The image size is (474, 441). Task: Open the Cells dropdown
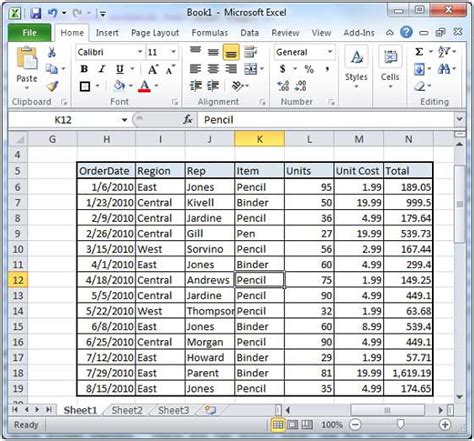click(390, 68)
